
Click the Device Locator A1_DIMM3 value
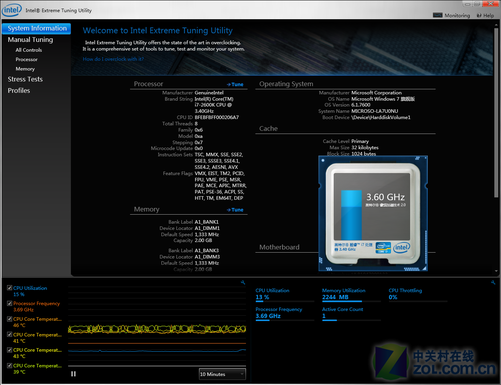207,257
